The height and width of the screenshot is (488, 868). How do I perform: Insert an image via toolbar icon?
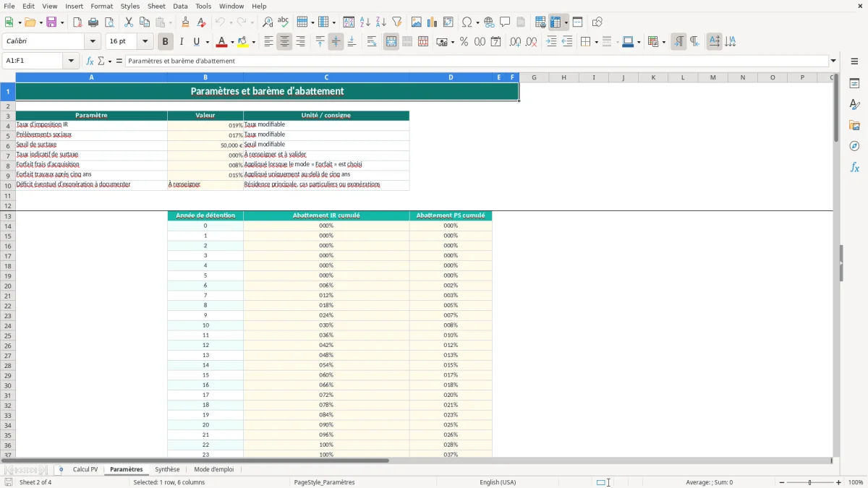(x=417, y=22)
